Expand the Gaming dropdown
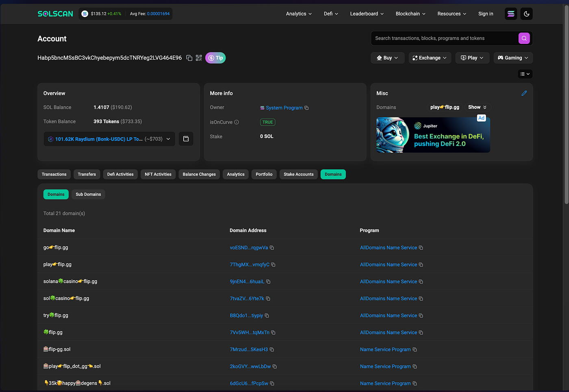The width and height of the screenshot is (569, 392). [x=513, y=58]
